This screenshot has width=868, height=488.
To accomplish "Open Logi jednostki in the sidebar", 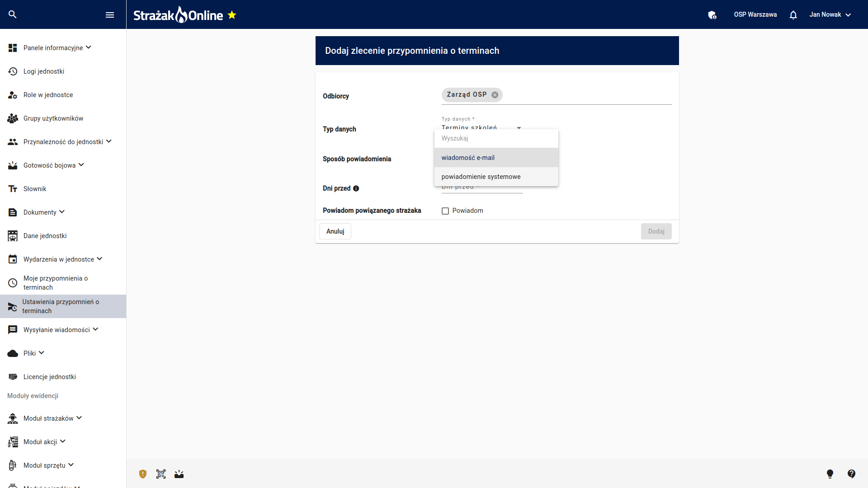I will pyautogui.click(x=44, y=71).
